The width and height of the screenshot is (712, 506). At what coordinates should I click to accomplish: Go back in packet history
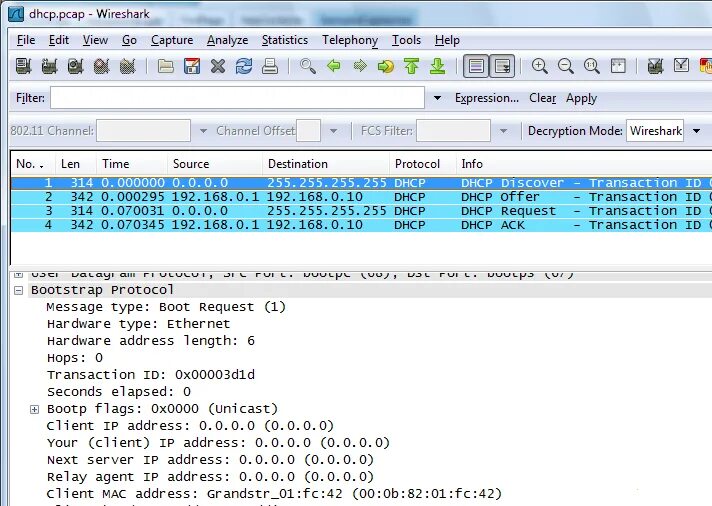(334, 66)
